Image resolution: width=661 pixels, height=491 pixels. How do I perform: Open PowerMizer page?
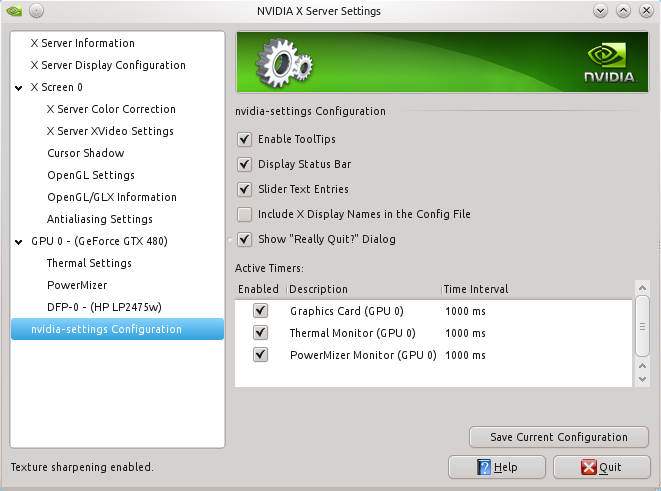[x=77, y=285]
